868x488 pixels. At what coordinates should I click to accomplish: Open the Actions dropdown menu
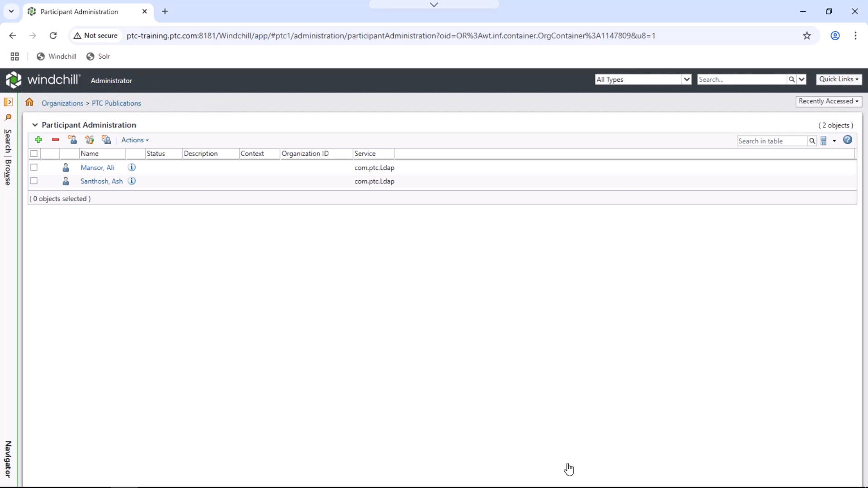(135, 140)
